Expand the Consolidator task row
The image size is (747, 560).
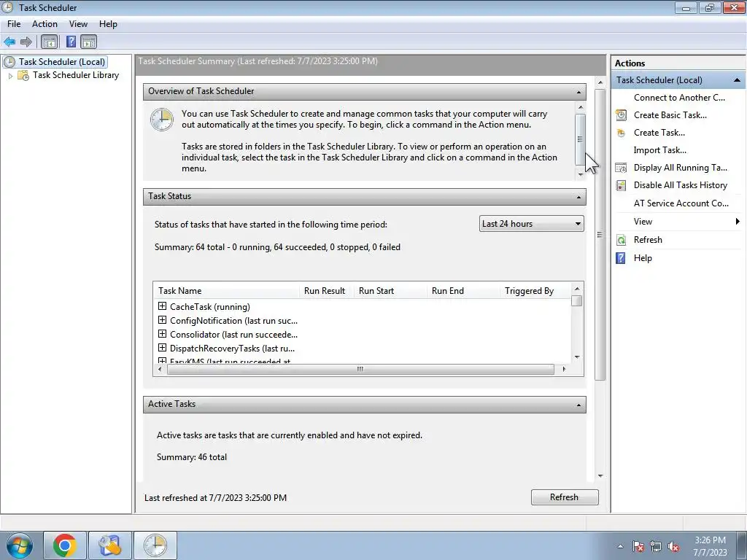click(162, 334)
